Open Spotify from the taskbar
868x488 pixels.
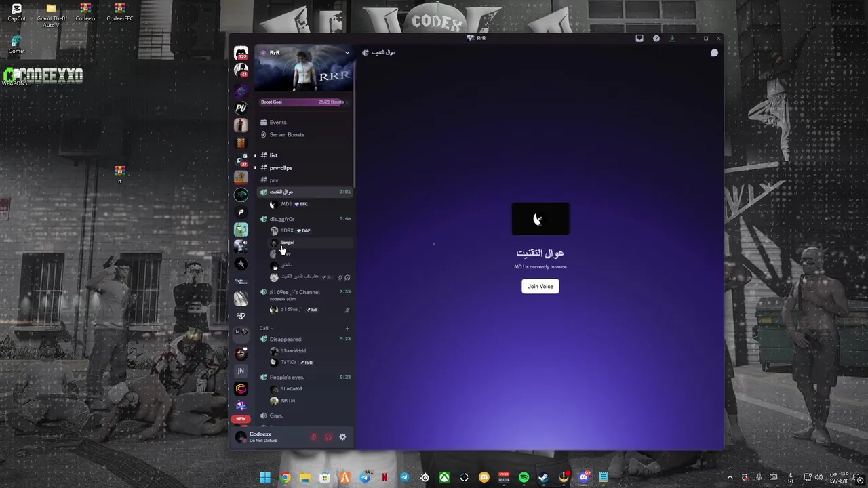click(x=524, y=478)
